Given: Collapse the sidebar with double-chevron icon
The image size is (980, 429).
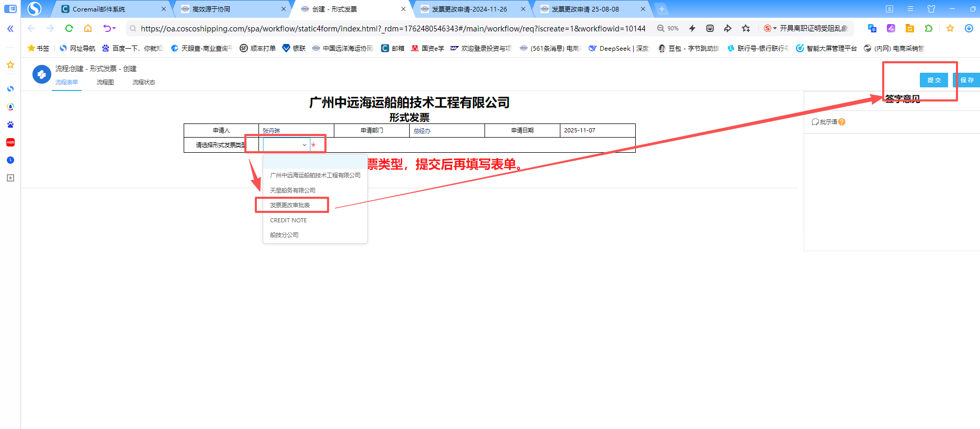Looking at the screenshot, I should (10, 29).
